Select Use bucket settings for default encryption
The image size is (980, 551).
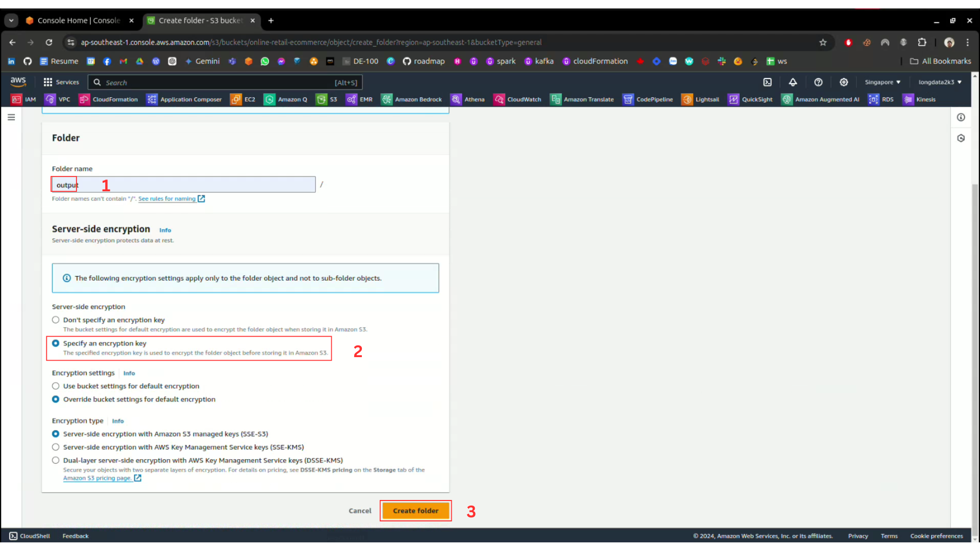coord(56,386)
